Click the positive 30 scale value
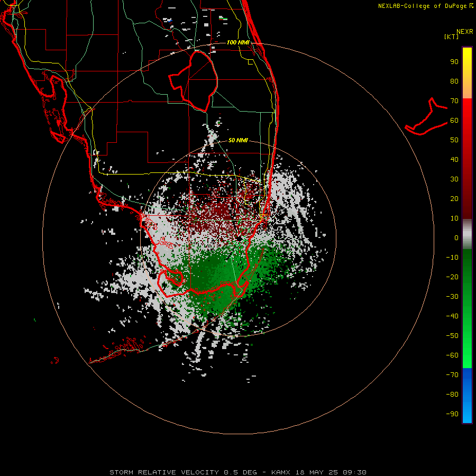476x476 pixels. (454, 179)
